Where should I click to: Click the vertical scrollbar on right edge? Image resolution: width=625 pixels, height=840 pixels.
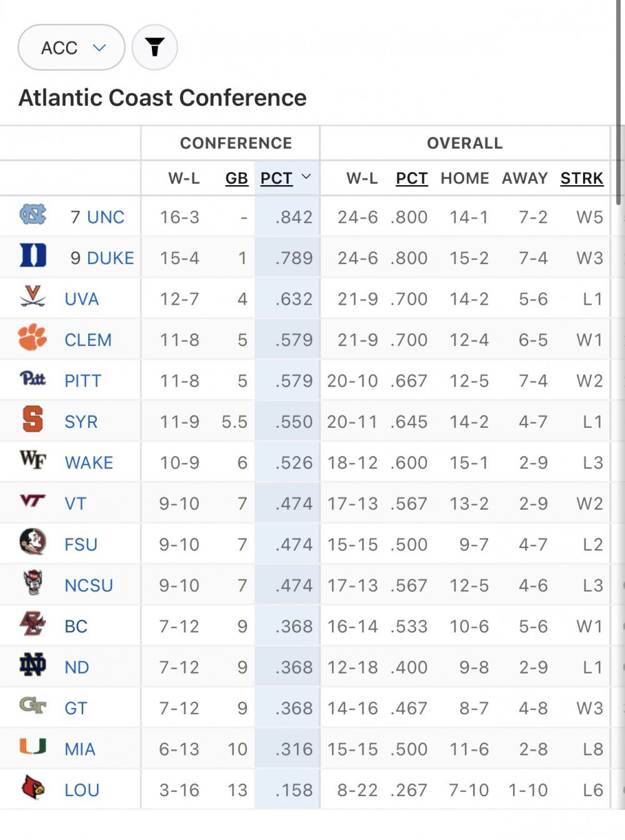(x=619, y=103)
